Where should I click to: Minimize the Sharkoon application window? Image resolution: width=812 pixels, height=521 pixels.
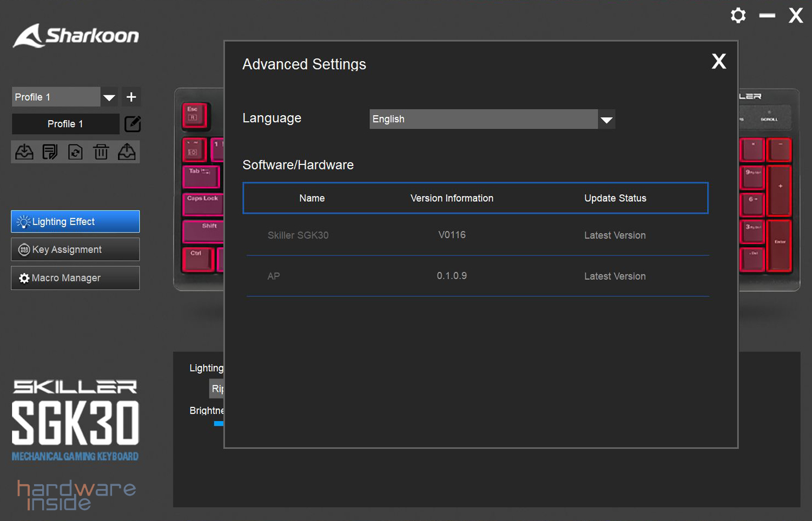point(767,16)
